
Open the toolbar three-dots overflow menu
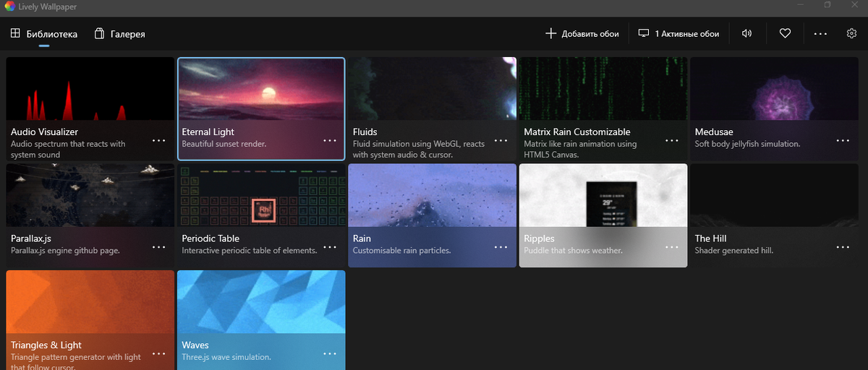point(820,34)
